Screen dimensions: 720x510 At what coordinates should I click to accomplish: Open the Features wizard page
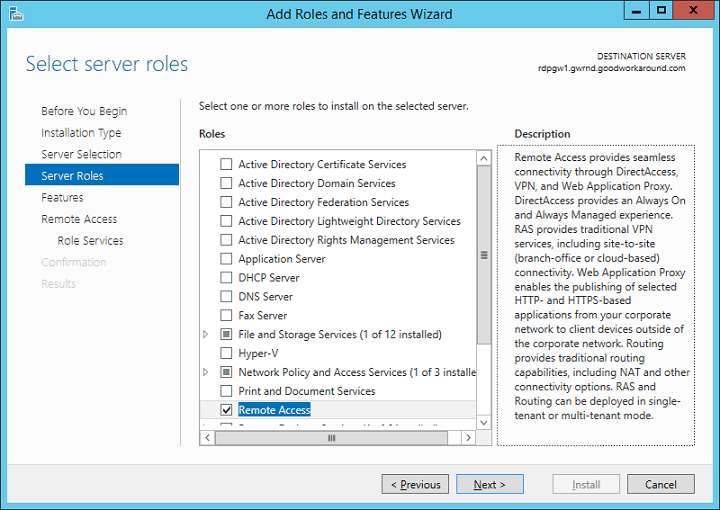(x=62, y=198)
